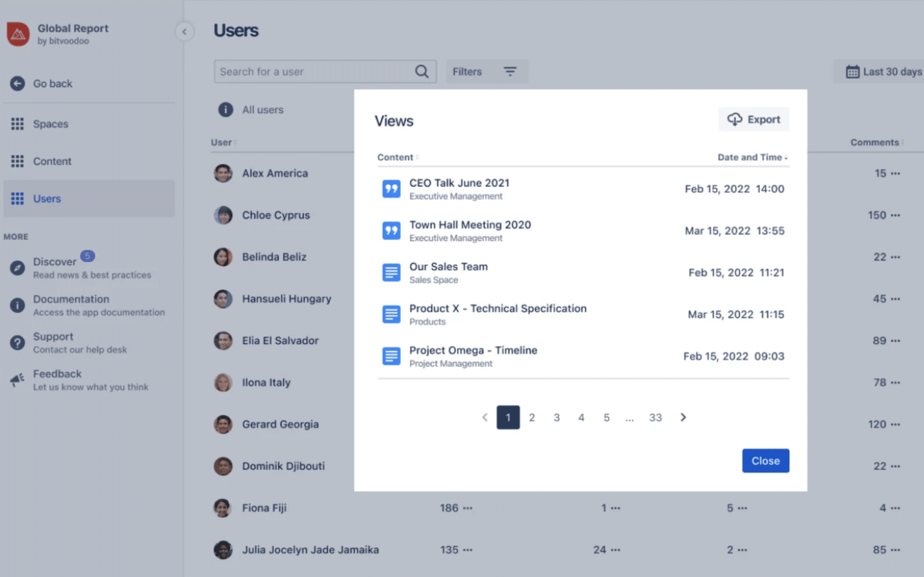This screenshot has width=924, height=577.
Task: Click the Export cloud icon in the Views dialog
Action: (x=735, y=119)
